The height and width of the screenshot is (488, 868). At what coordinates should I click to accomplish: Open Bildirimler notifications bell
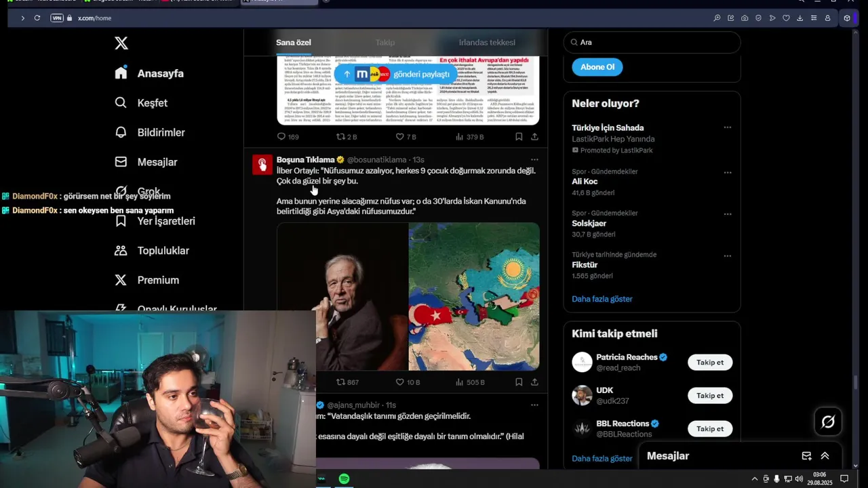[121, 132]
